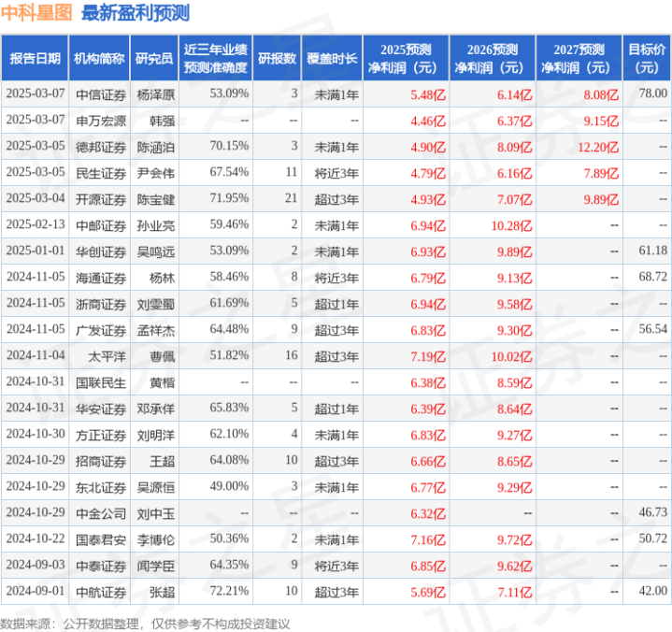Viewport: 672px width, 632px height.
Task: Click the 71.95% accuracy value
Action: [229, 197]
